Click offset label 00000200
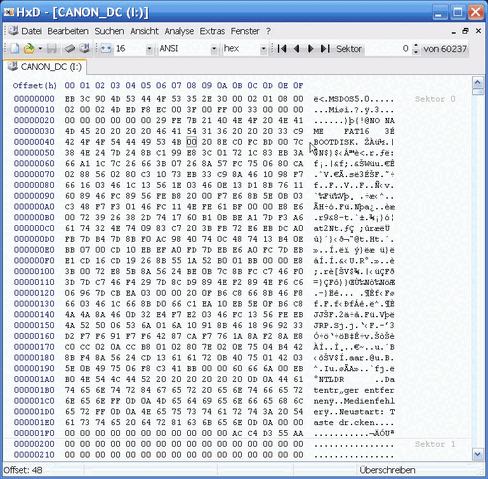This screenshot has height=479, width=488. coord(34,444)
